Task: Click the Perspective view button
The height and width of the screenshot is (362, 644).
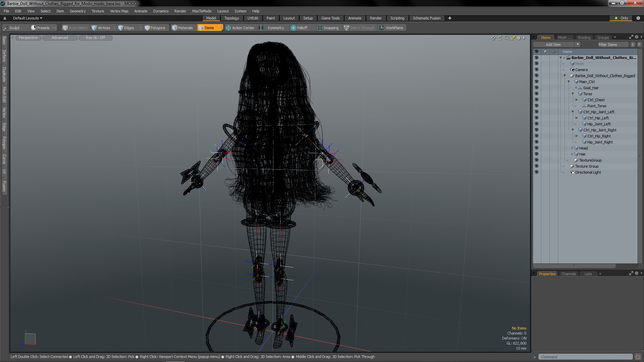Action: click(x=28, y=38)
